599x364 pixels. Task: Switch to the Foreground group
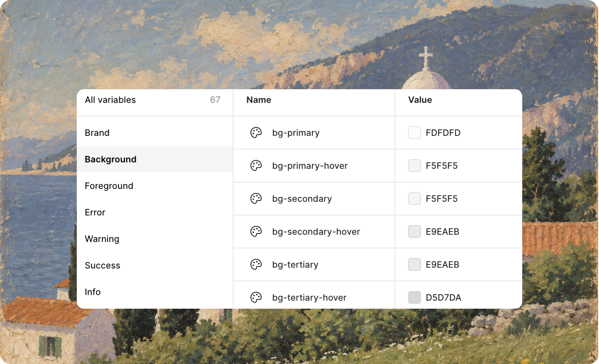pyautogui.click(x=155, y=186)
